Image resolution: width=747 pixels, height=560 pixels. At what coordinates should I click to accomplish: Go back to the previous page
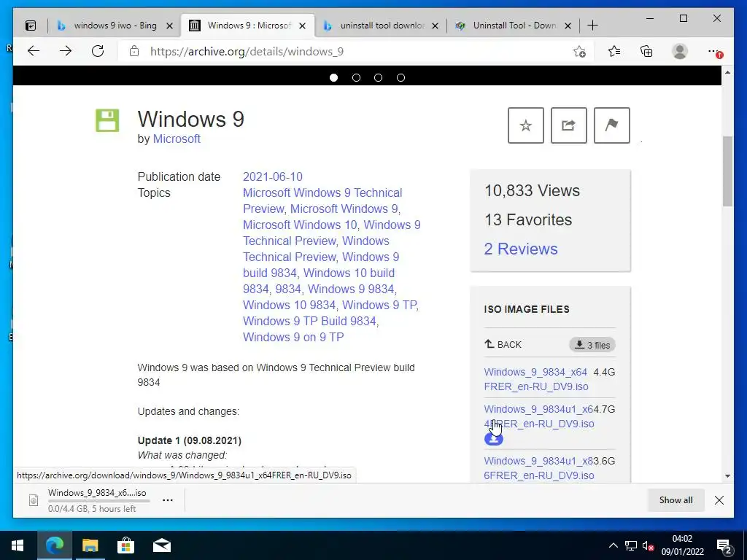pyautogui.click(x=34, y=51)
